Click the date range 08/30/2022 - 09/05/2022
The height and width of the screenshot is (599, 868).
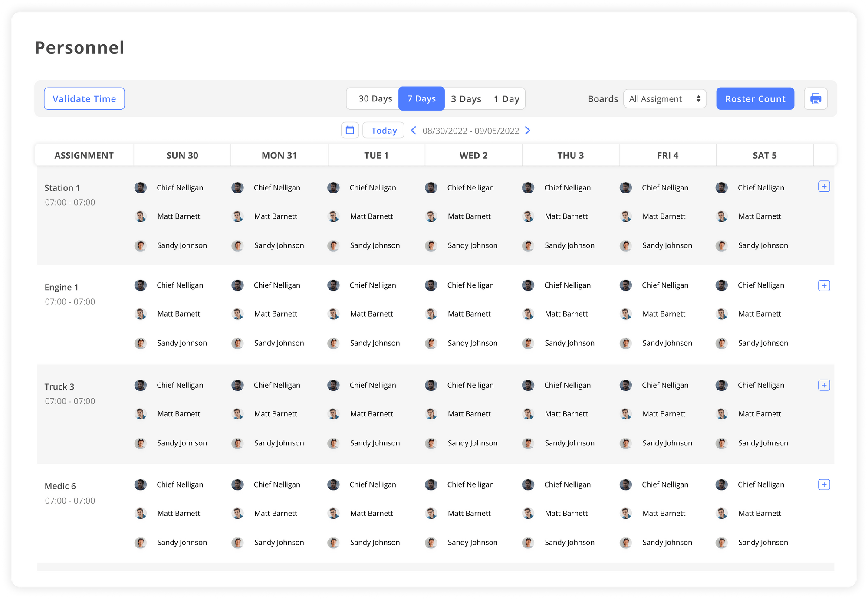(x=470, y=130)
